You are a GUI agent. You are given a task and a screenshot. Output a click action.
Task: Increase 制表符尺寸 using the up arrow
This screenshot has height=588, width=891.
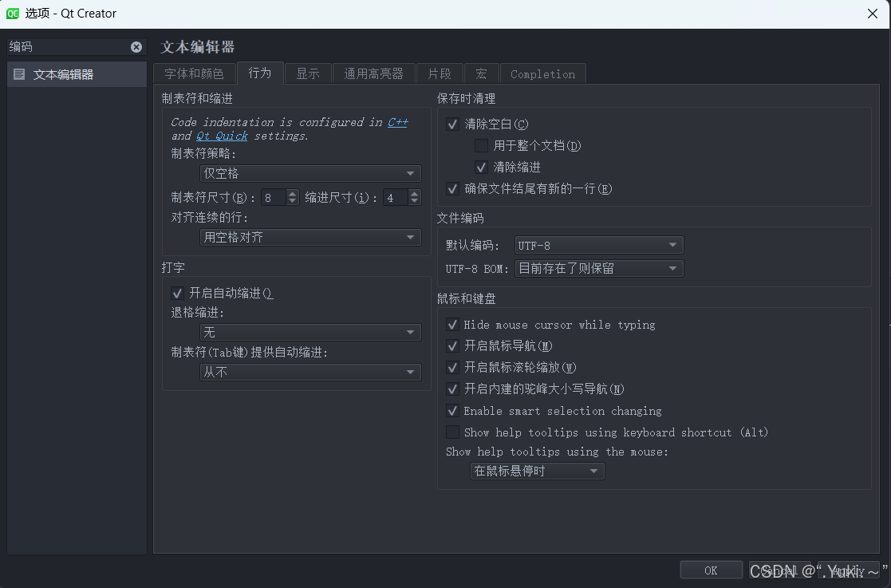point(292,192)
